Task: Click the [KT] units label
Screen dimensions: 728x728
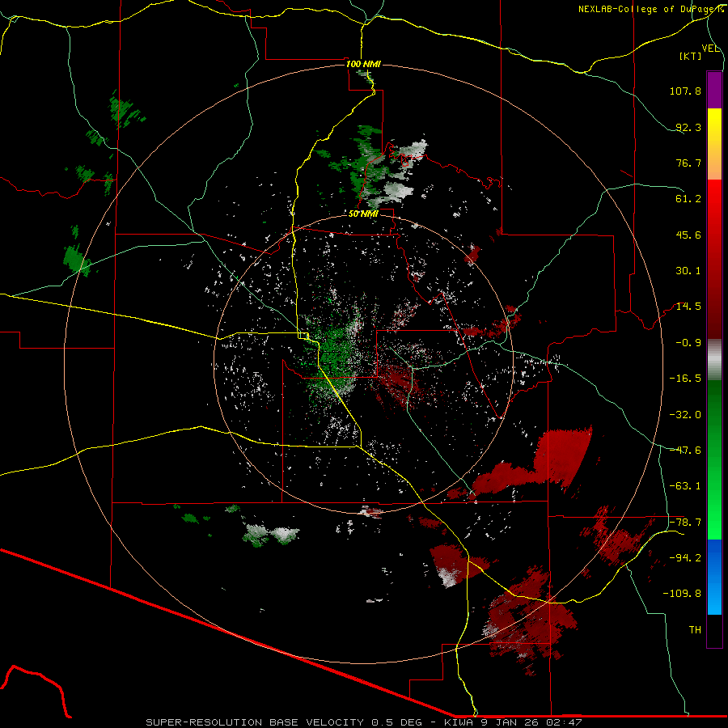Action: pos(691,56)
